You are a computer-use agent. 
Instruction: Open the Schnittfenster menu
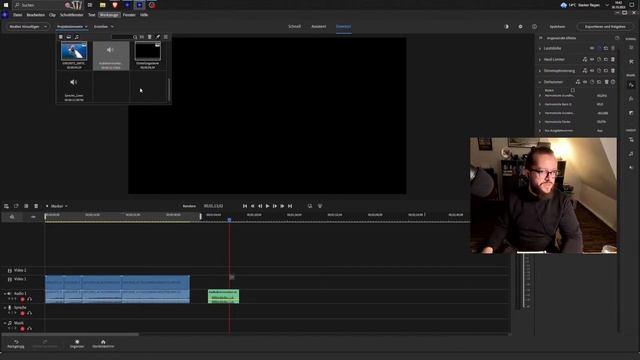[x=71, y=15]
